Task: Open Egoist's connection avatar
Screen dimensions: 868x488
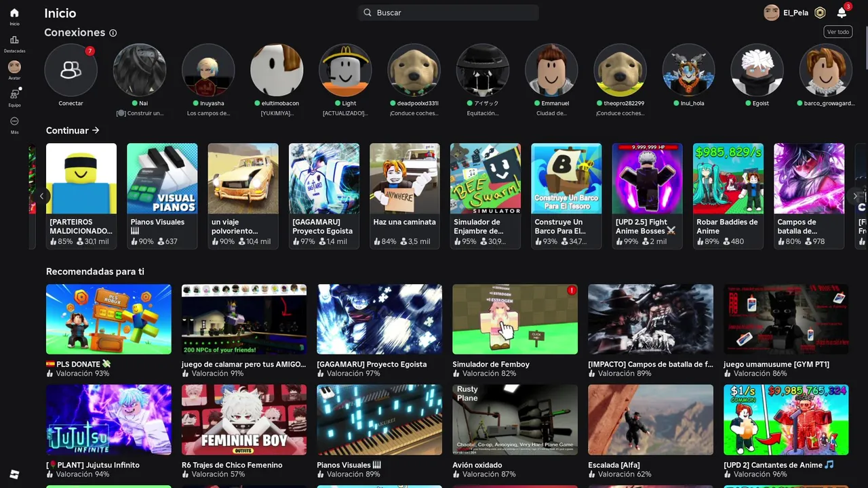Action: [757, 70]
